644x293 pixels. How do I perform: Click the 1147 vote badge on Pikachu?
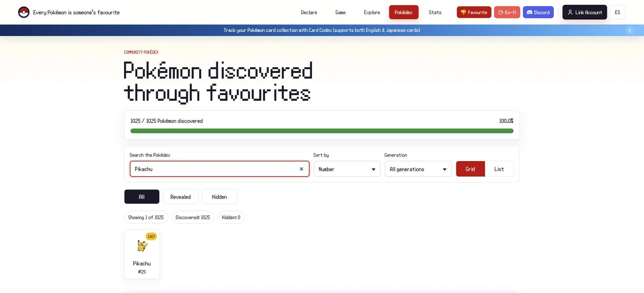tap(151, 237)
